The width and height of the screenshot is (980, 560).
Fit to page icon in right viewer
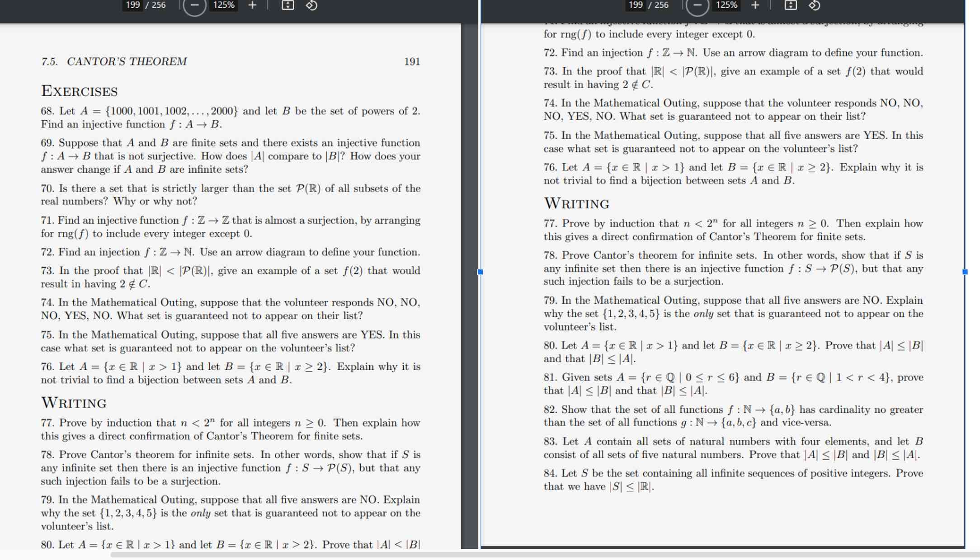[791, 5]
